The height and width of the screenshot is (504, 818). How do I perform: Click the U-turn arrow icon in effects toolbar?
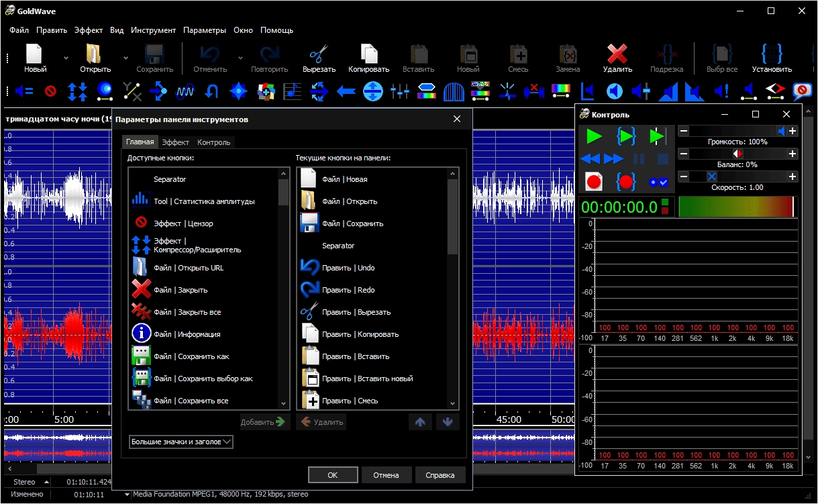(211, 91)
